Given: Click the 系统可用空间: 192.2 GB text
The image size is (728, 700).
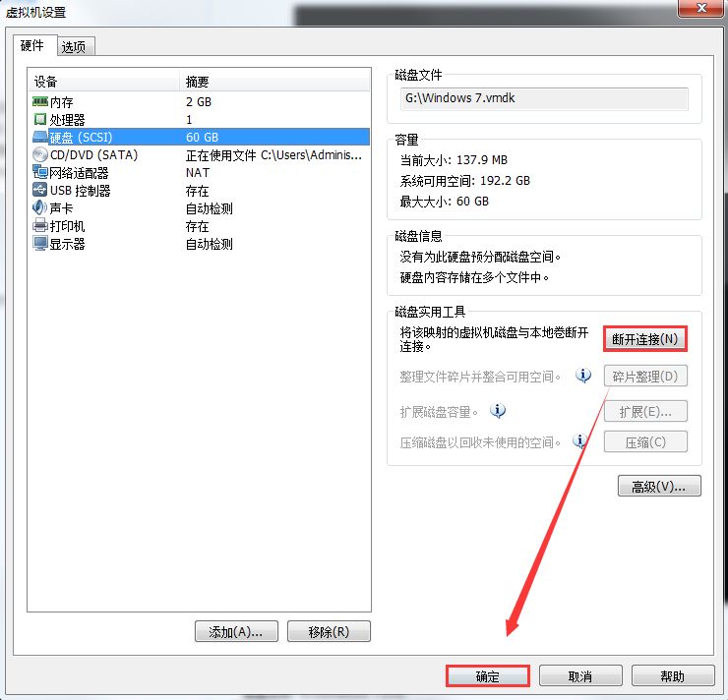Looking at the screenshot, I should (x=464, y=181).
